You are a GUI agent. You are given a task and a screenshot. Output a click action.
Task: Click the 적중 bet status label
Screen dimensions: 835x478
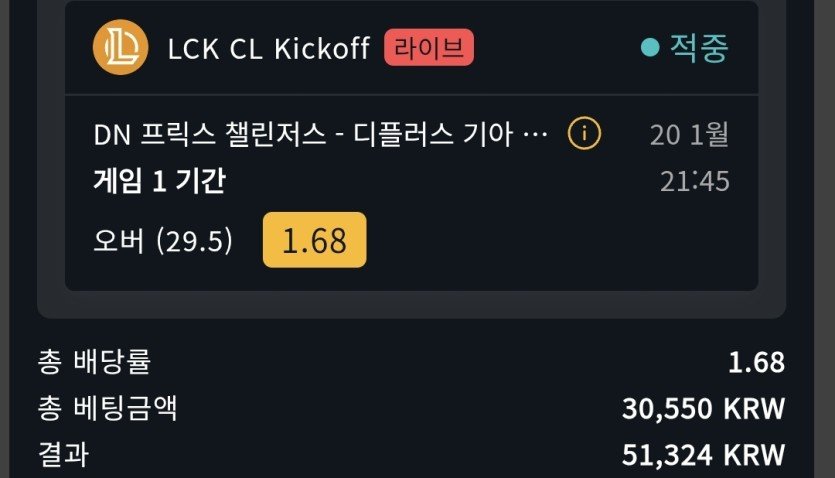[699, 47]
